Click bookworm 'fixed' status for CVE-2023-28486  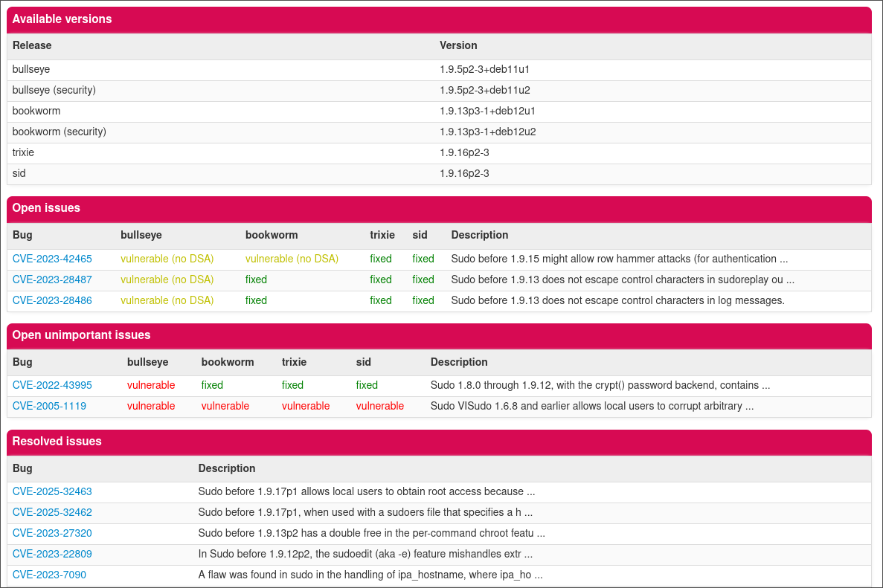[x=256, y=300]
